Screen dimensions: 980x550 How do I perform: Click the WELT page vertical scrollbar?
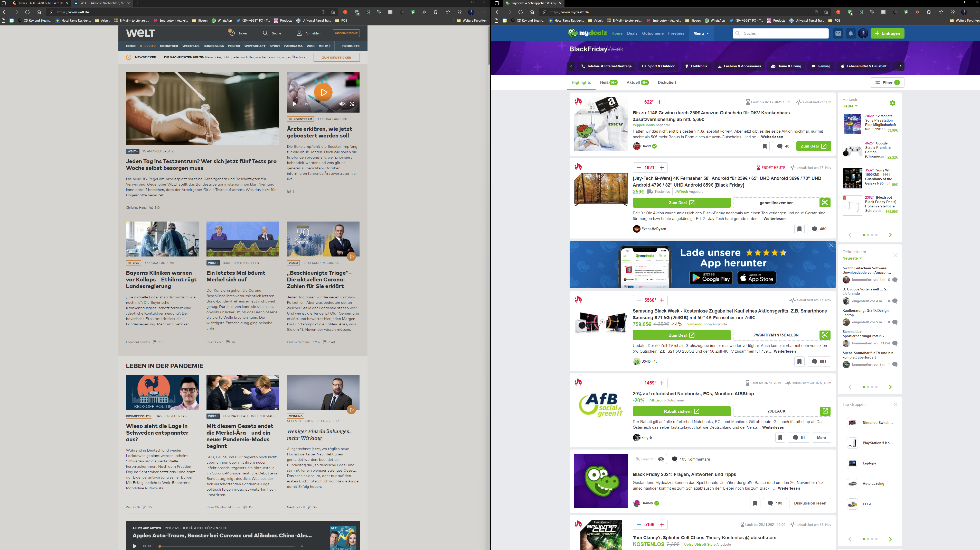pyautogui.click(x=488, y=46)
